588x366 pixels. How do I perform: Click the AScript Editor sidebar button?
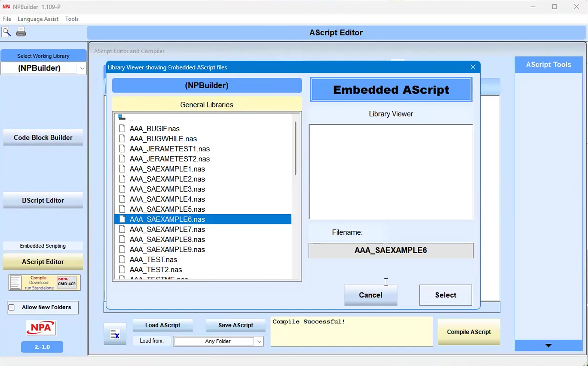click(43, 262)
